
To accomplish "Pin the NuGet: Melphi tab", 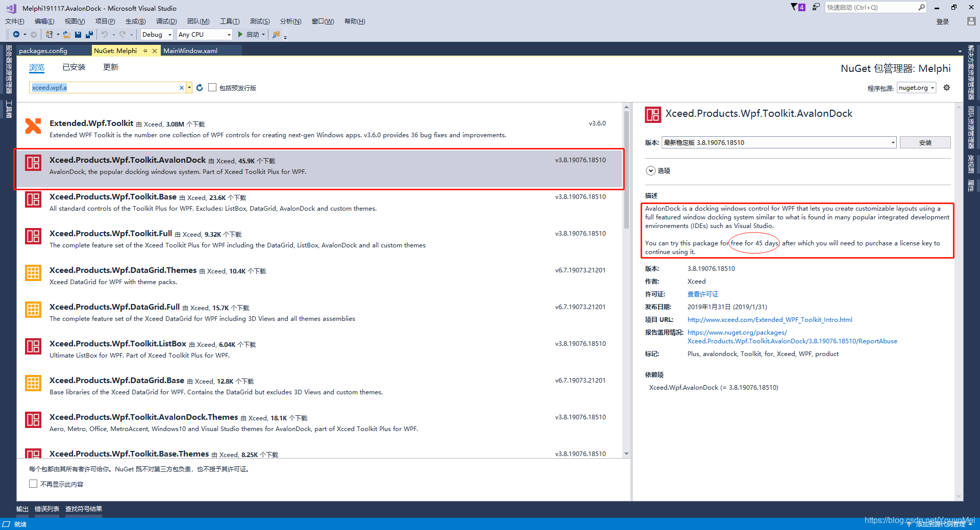I will [145, 51].
